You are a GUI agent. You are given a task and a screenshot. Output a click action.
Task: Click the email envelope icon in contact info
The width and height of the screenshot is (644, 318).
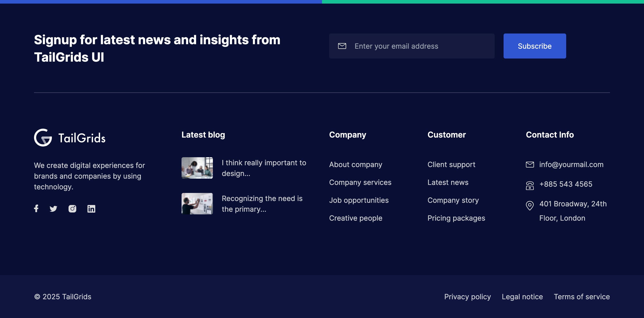point(530,164)
